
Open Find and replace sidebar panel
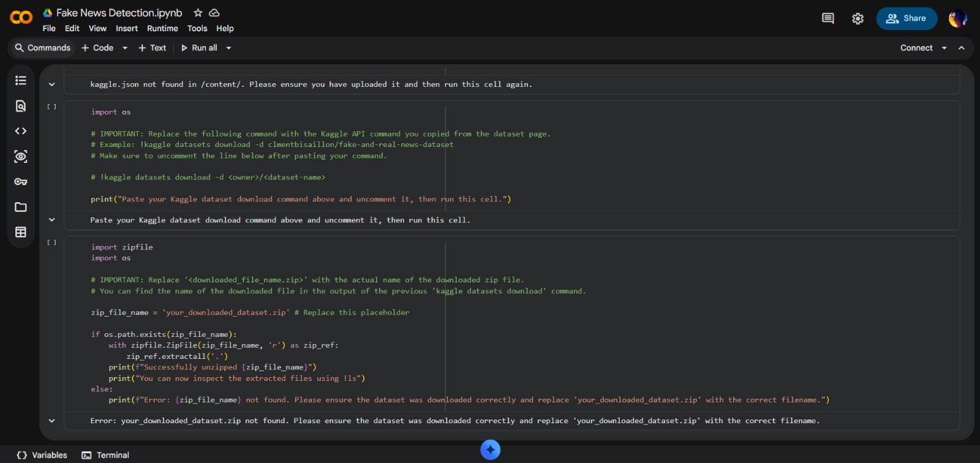[21, 106]
